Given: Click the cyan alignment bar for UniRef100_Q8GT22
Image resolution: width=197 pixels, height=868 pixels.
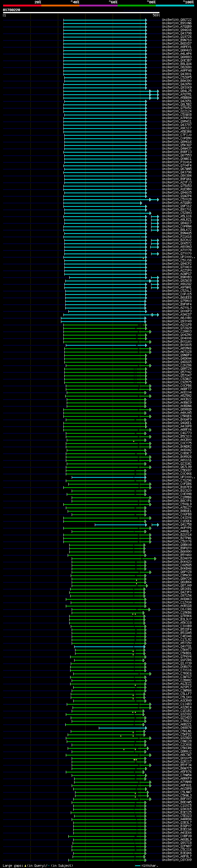Looking at the screenshot, I should 105,20.
